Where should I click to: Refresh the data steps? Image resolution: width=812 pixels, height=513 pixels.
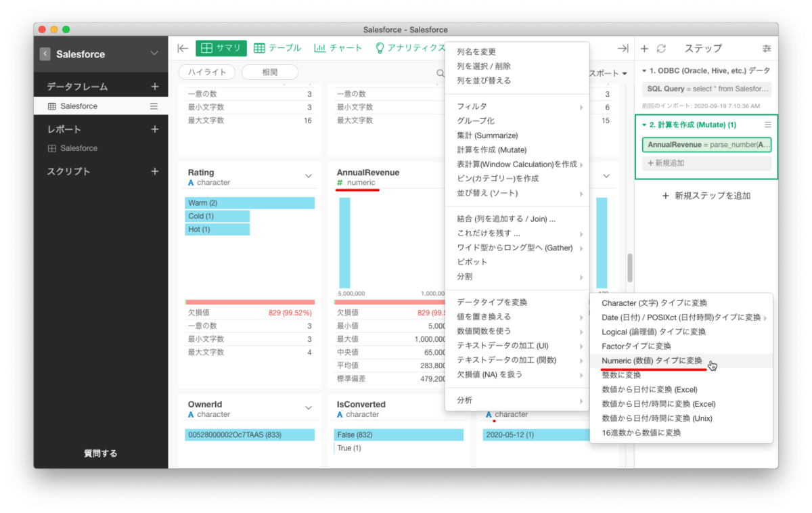click(x=661, y=48)
